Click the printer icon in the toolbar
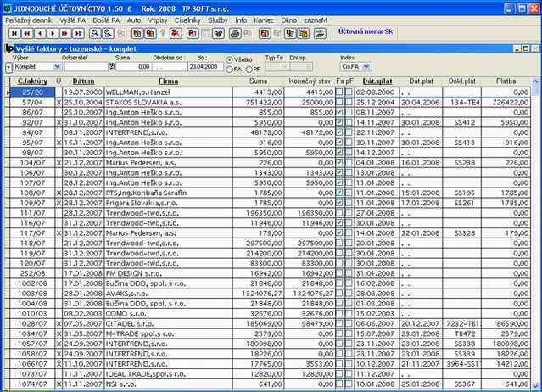The width and height of the screenshot is (542, 392). click(235, 34)
